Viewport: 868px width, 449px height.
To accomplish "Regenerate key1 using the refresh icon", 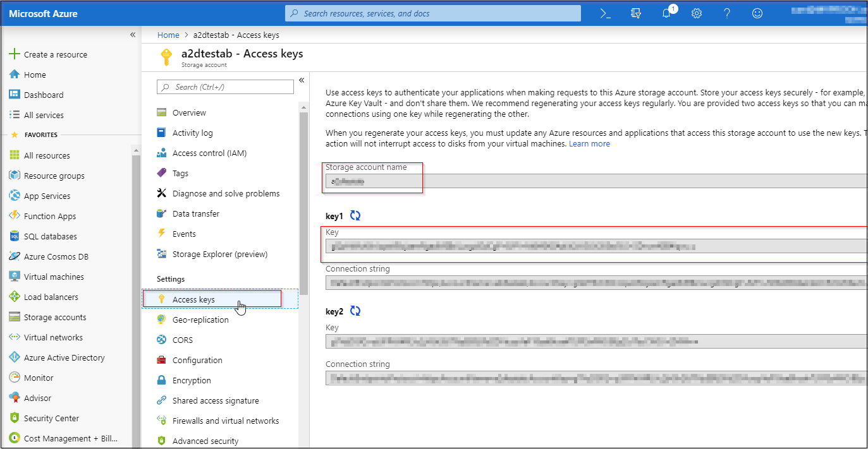I will [355, 216].
